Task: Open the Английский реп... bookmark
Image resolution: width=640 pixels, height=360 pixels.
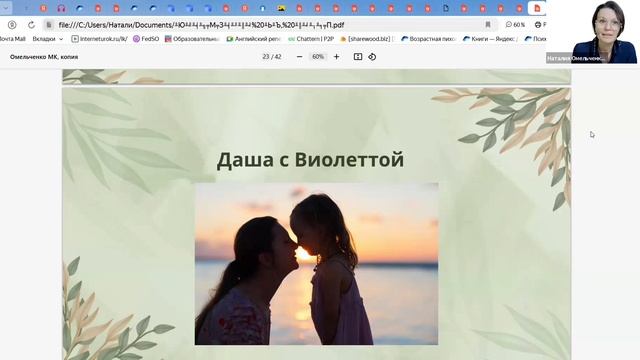Action: pyautogui.click(x=253, y=39)
